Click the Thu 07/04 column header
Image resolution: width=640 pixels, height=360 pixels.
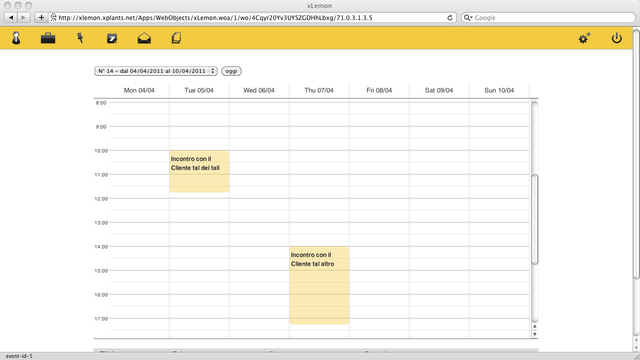319,90
